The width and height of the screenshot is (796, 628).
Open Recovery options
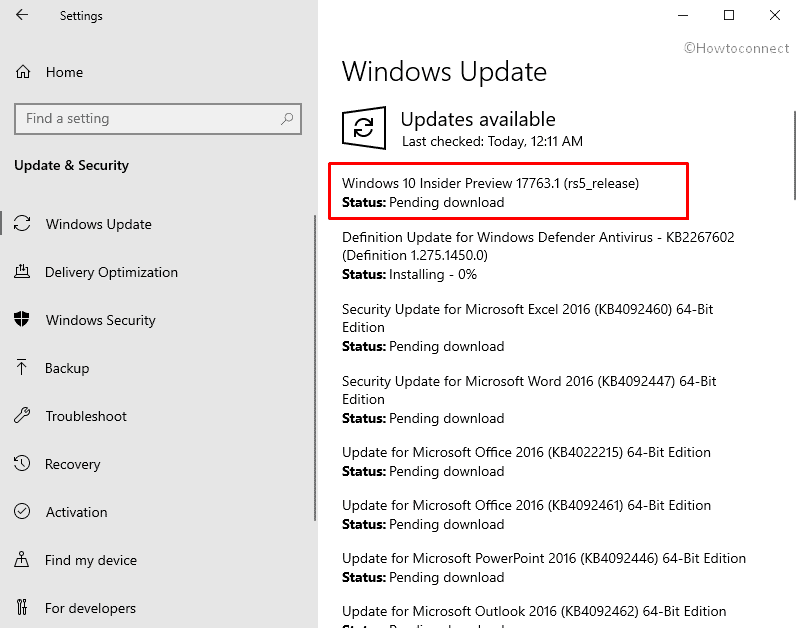[73, 464]
